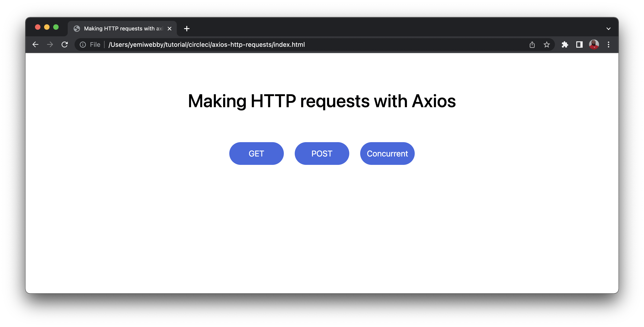The height and width of the screenshot is (327, 644).
Task: Open the Chrome profile avatar
Action: [x=594, y=45]
